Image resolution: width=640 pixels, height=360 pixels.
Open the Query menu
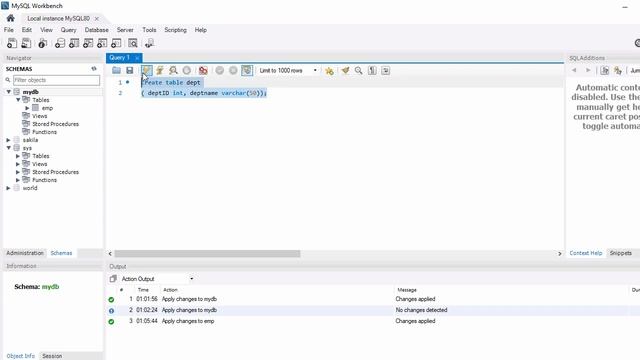[x=68, y=30]
